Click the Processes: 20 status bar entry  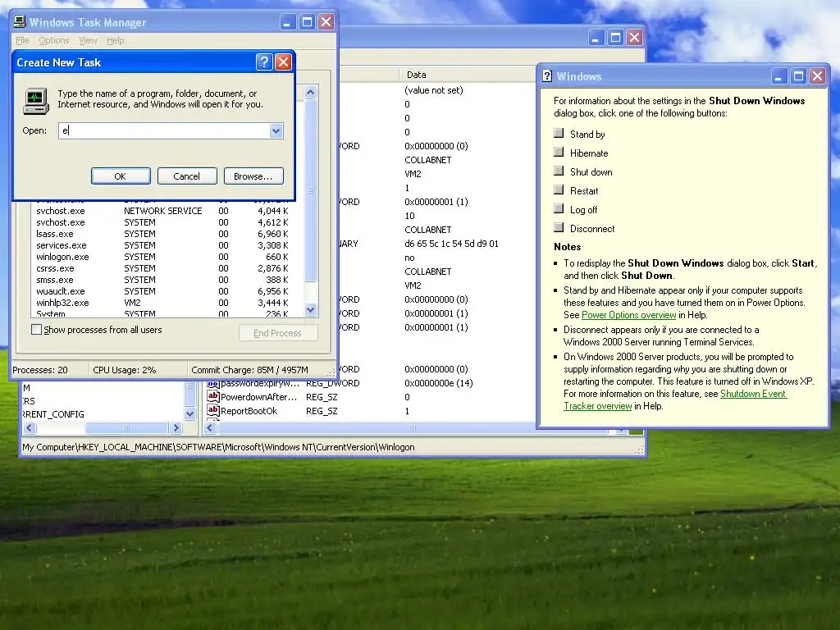pyautogui.click(x=40, y=370)
